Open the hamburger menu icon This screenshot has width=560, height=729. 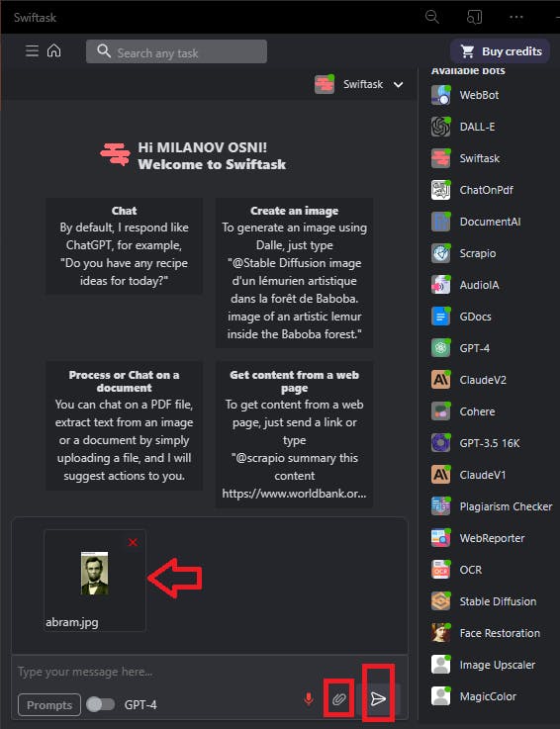(32, 50)
